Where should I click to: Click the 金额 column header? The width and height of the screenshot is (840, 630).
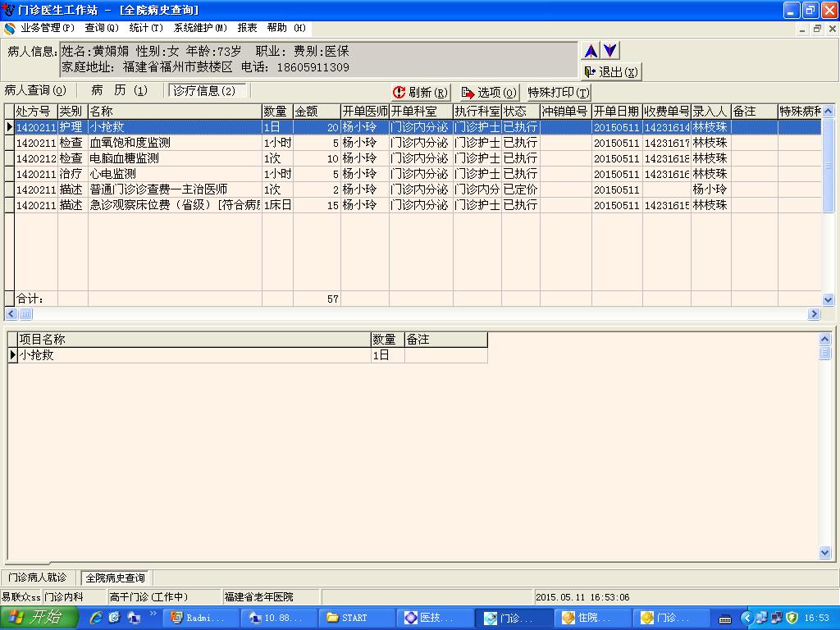317,112
